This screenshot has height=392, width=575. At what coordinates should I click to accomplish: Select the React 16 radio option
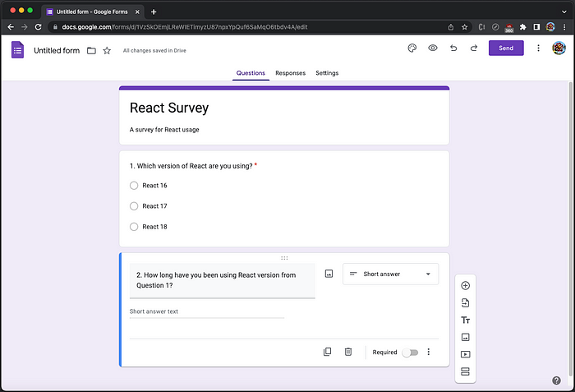[134, 186]
